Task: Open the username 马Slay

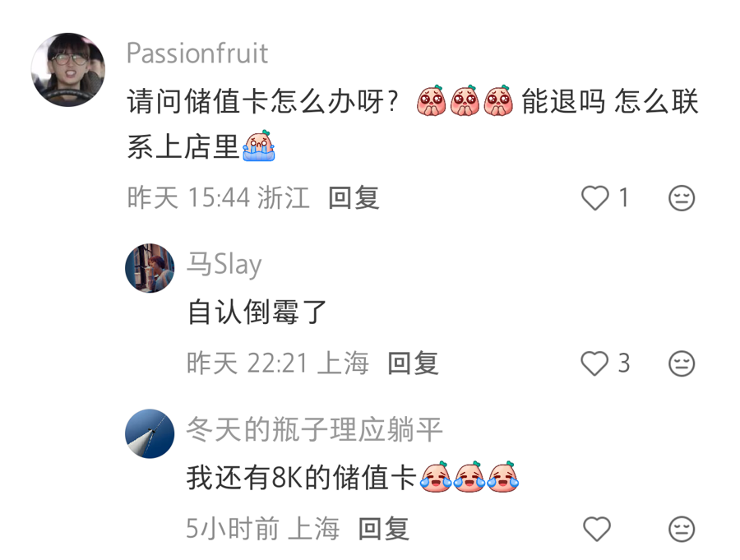Action: pyautogui.click(x=224, y=264)
